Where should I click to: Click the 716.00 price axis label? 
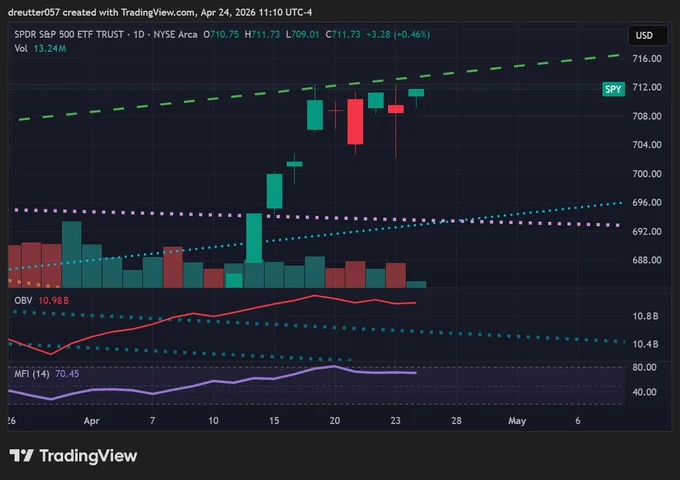(647, 59)
